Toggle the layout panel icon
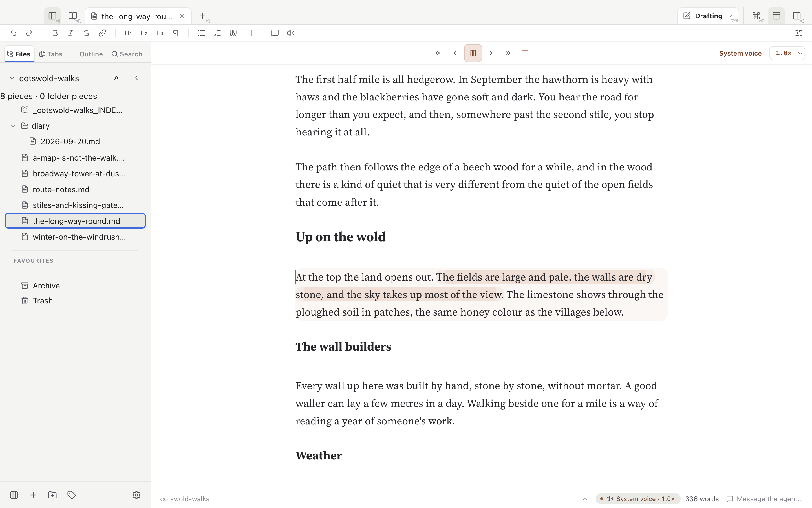Image resolution: width=812 pixels, height=508 pixels. click(x=776, y=16)
